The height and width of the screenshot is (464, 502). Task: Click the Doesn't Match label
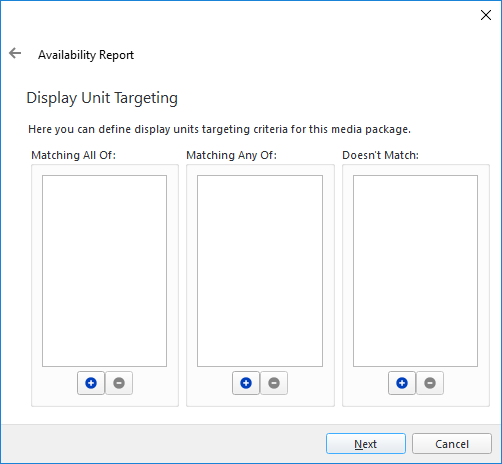click(380, 155)
